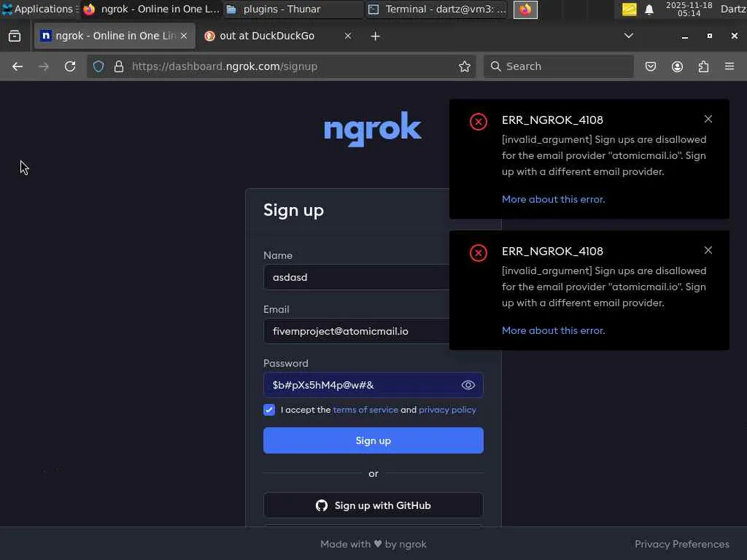Image resolution: width=747 pixels, height=560 pixels.
Task: Close the 'out at DuckDuckGo' tab
Action: (348, 36)
